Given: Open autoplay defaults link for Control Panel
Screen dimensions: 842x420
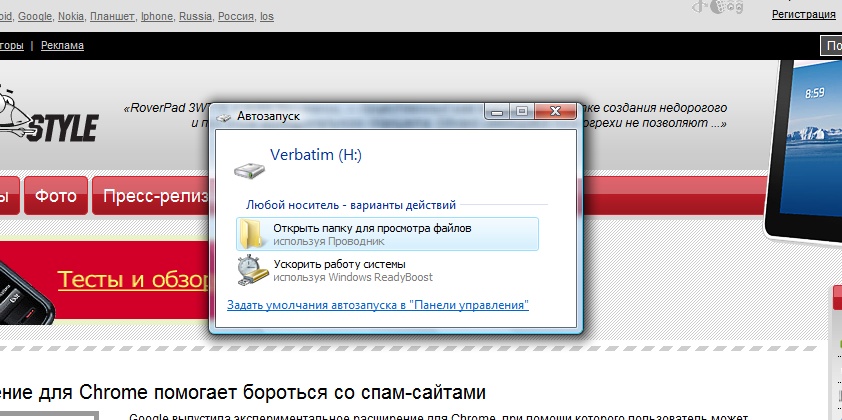Looking at the screenshot, I should pos(378,305).
